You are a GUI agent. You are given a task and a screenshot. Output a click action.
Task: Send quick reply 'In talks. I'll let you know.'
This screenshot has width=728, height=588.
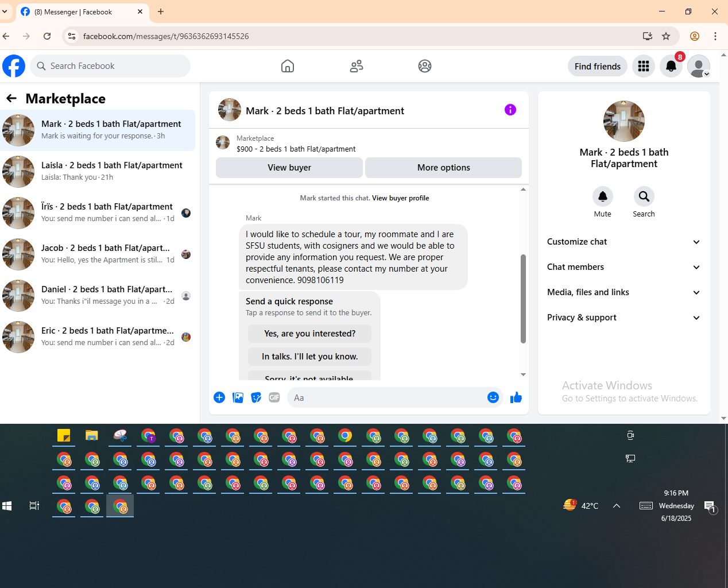[x=310, y=357]
